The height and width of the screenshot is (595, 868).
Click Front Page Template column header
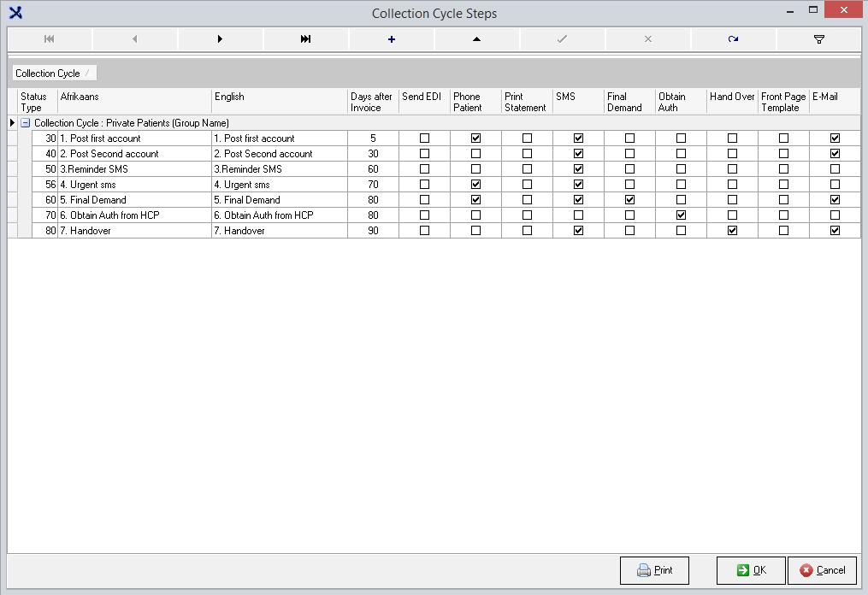784,102
